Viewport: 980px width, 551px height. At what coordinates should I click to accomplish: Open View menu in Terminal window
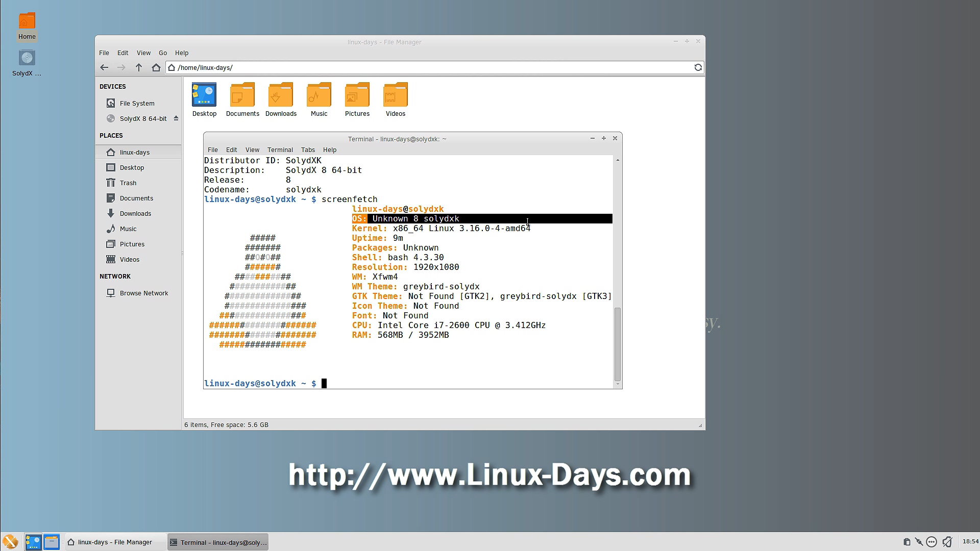[252, 149]
